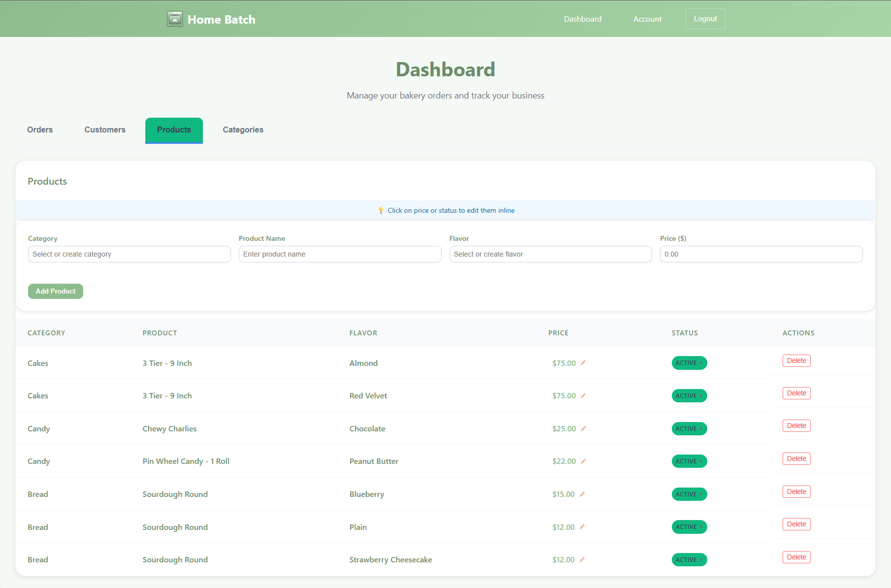
Task: Click pencil icon for Strawberry Cheesecake price
Action: [x=582, y=559]
